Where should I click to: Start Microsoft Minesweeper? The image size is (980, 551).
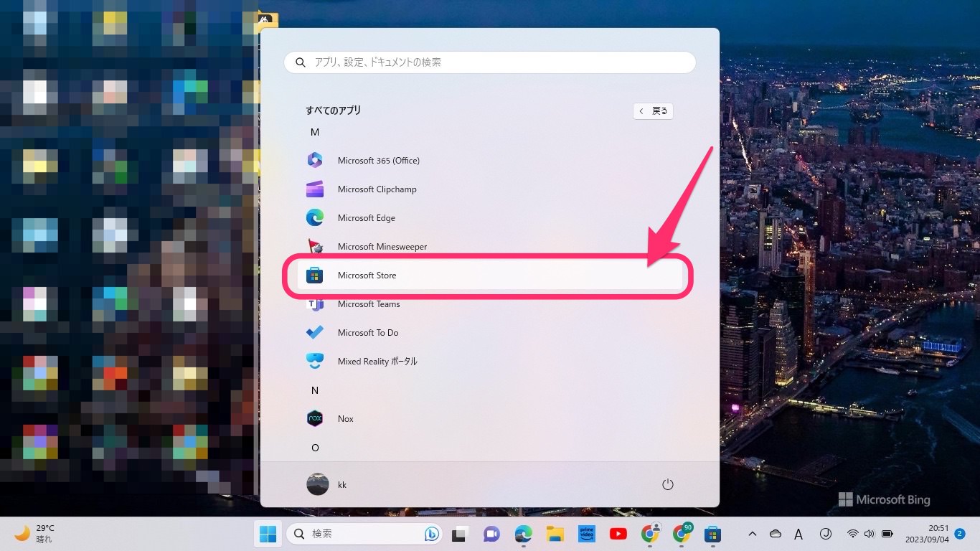489,247
